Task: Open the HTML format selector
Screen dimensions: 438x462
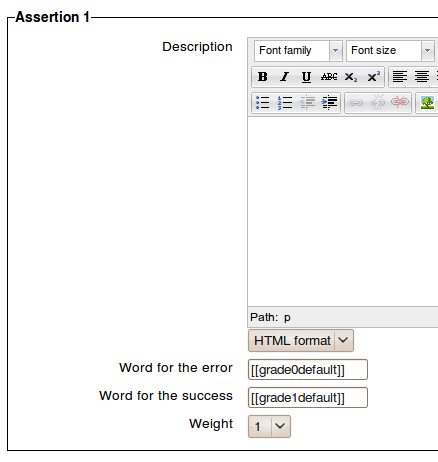Action: (x=301, y=341)
